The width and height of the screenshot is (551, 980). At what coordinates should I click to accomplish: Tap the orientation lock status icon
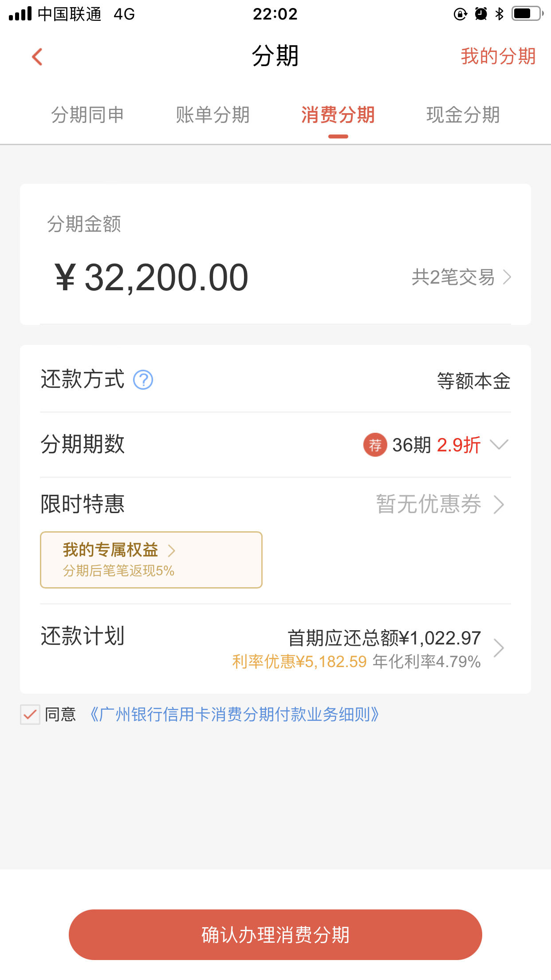(x=460, y=14)
